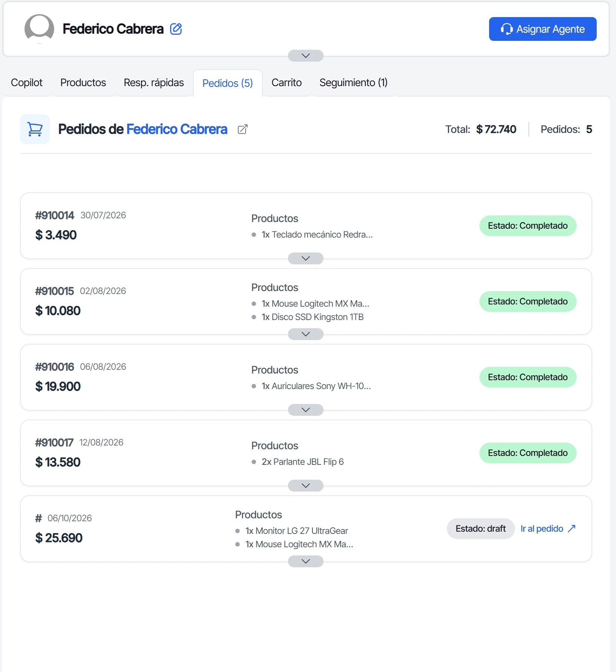Click Estado: Completado badge for order #910015
Screen dimensions: 616x672
(x=528, y=301)
